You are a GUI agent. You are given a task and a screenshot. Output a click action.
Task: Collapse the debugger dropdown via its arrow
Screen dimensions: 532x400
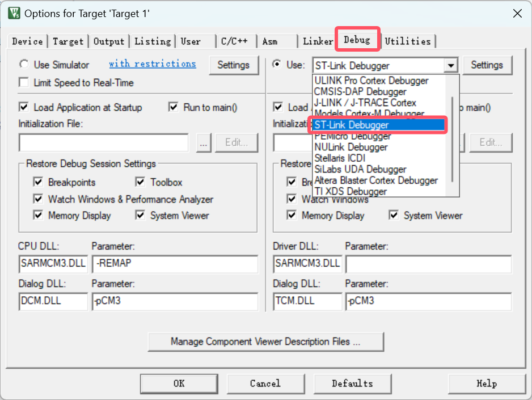point(451,65)
